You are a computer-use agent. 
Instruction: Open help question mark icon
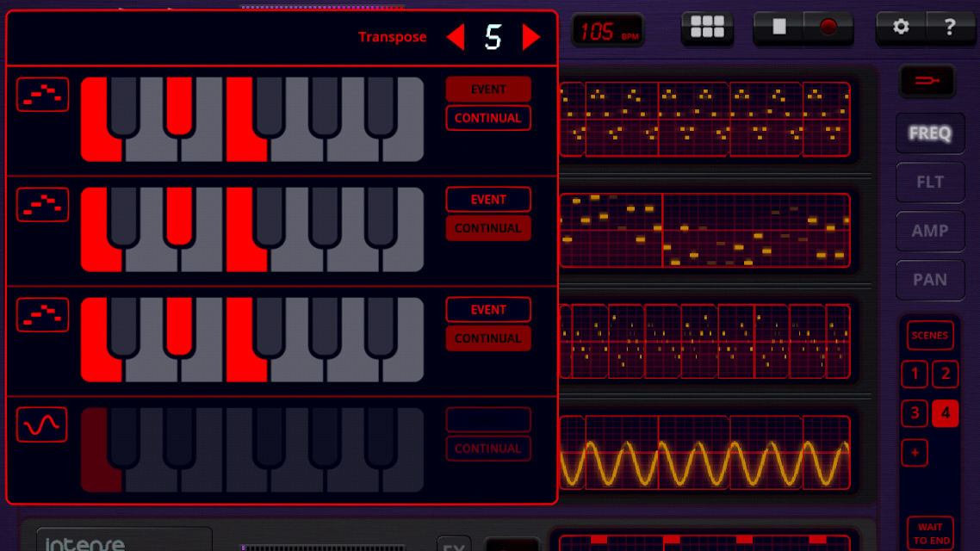[950, 27]
